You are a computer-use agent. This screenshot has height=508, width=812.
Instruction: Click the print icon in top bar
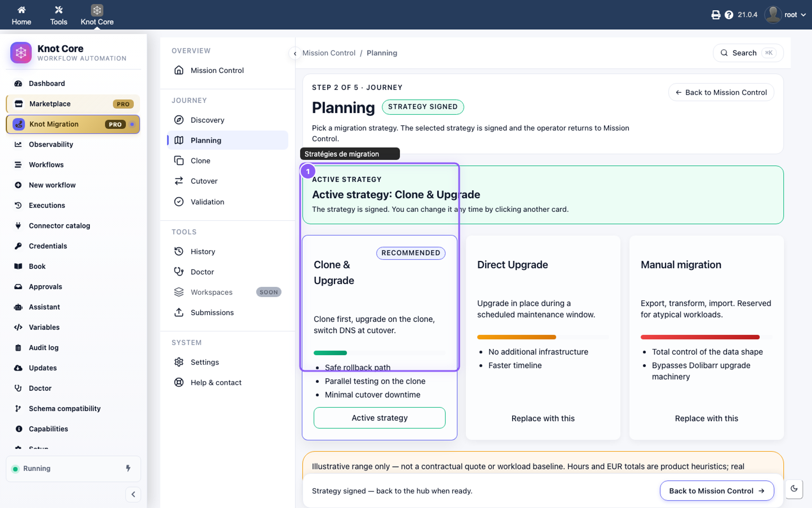(x=715, y=15)
